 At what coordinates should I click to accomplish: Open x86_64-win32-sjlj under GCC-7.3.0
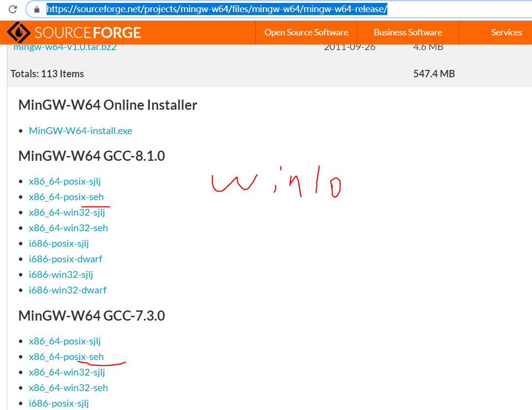[x=67, y=372]
